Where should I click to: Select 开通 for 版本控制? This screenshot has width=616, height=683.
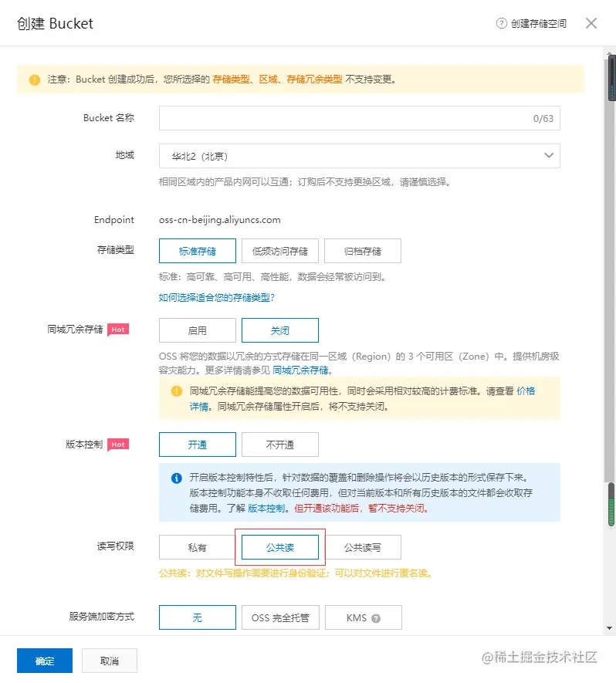(x=198, y=445)
